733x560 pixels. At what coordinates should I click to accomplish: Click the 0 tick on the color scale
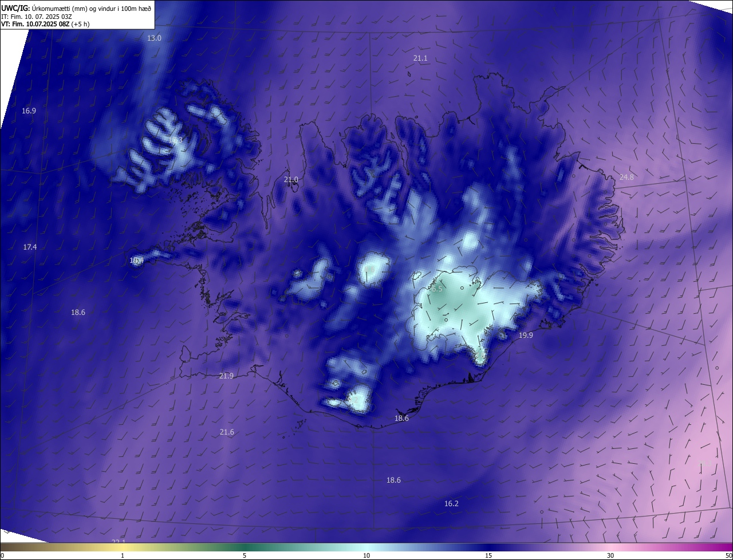click(x=2, y=555)
